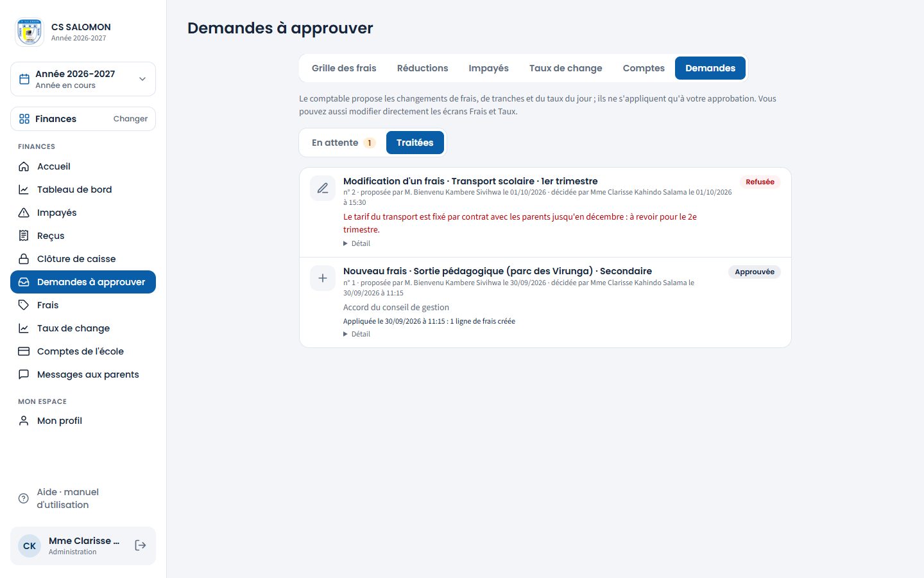Click the Refusée status badge

pos(760,182)
